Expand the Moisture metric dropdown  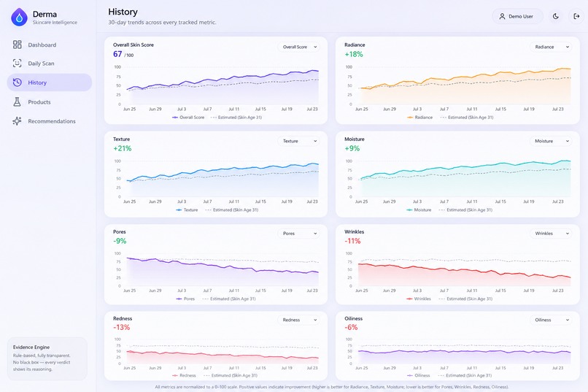(x=551, y=141)
